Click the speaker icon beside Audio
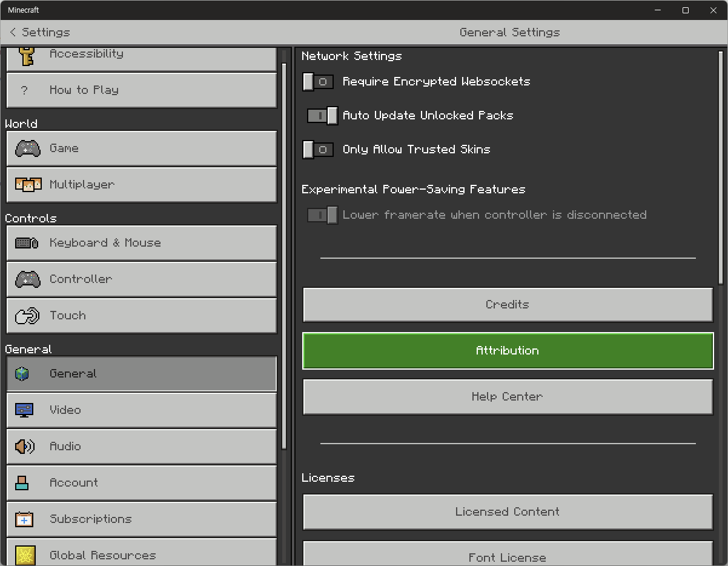The height and width of the screenshot is (566, 728). tap(25, 447)
